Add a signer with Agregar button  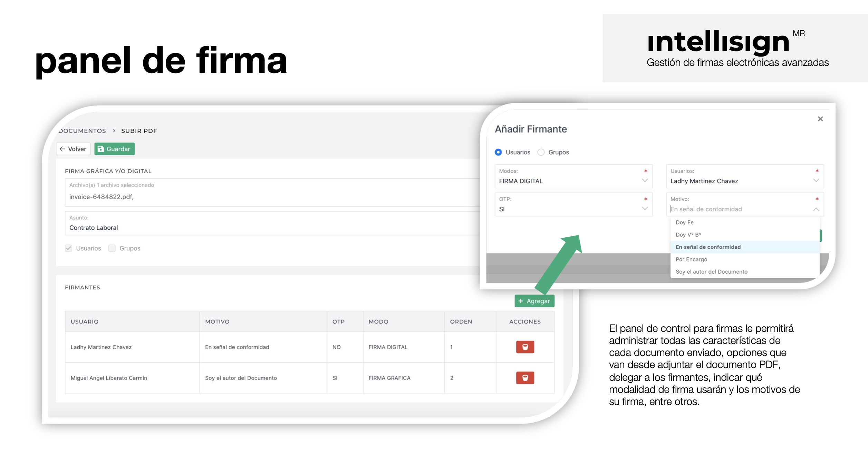(x=534, y=301)
